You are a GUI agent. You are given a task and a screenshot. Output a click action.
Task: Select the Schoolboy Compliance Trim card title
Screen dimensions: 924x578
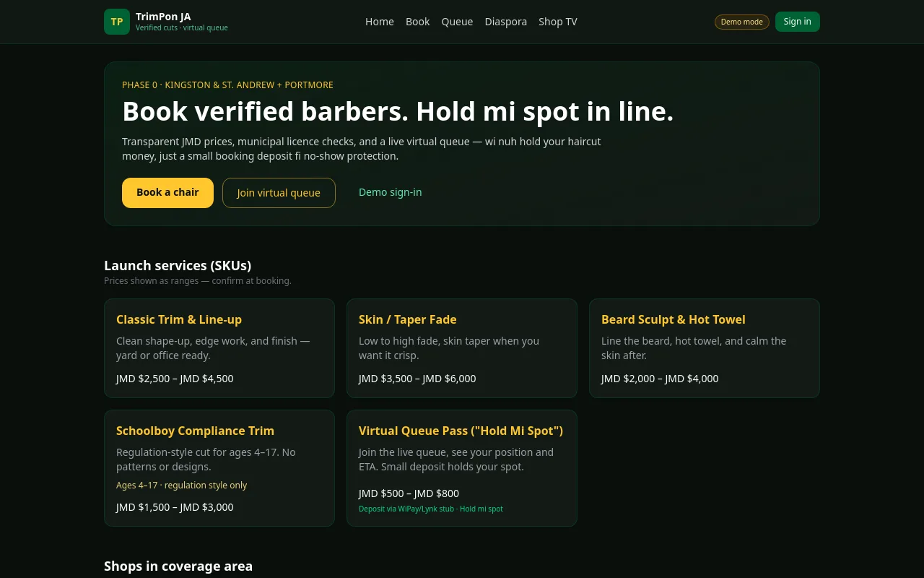point(195,431)
